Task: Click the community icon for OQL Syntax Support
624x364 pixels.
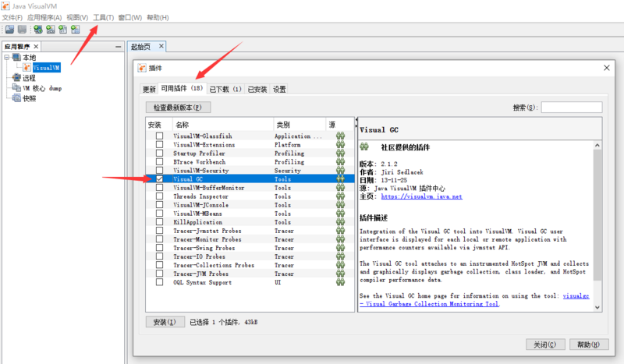Action: [340, 282]
